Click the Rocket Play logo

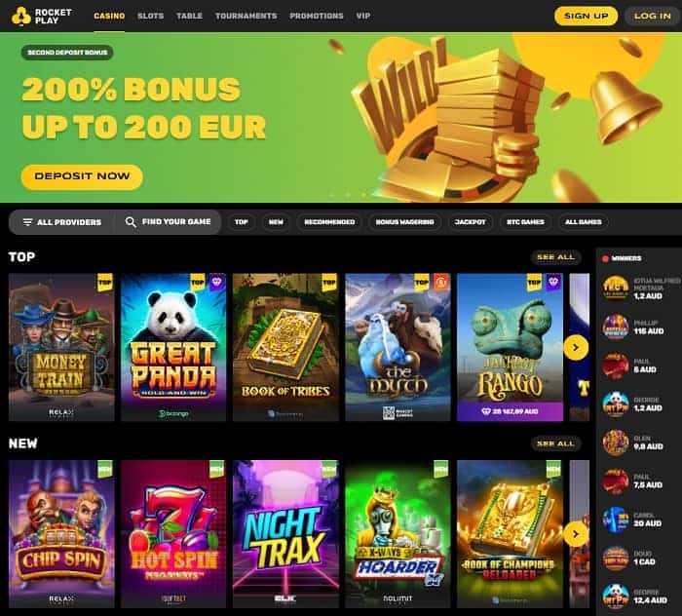41,17
